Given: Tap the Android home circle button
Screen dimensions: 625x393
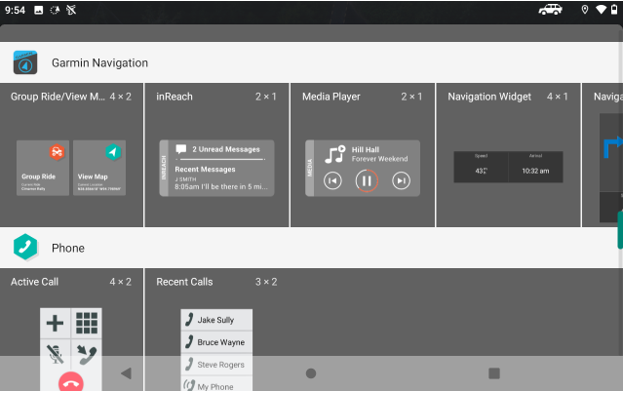Looking at the screenshot, I should point(311,373).
